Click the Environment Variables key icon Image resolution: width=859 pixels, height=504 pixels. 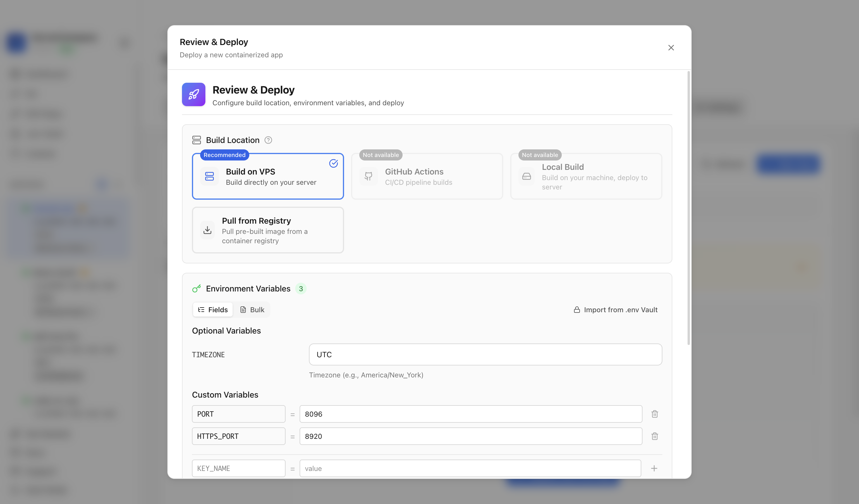(x=196, y=289)
